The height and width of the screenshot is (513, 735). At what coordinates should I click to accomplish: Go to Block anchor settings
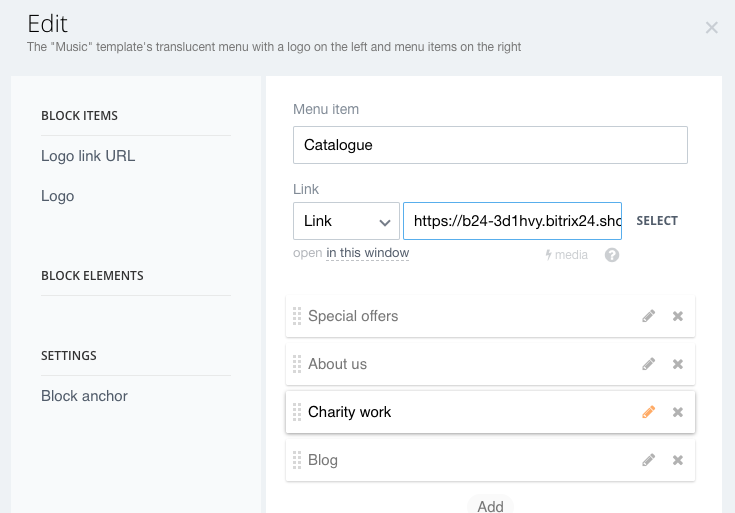click(x=84, y=396)
